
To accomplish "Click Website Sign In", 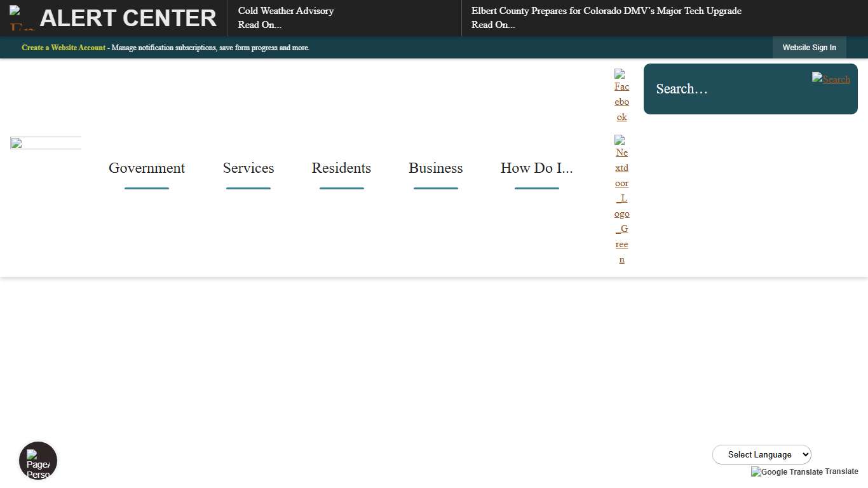I will [809, 47].
